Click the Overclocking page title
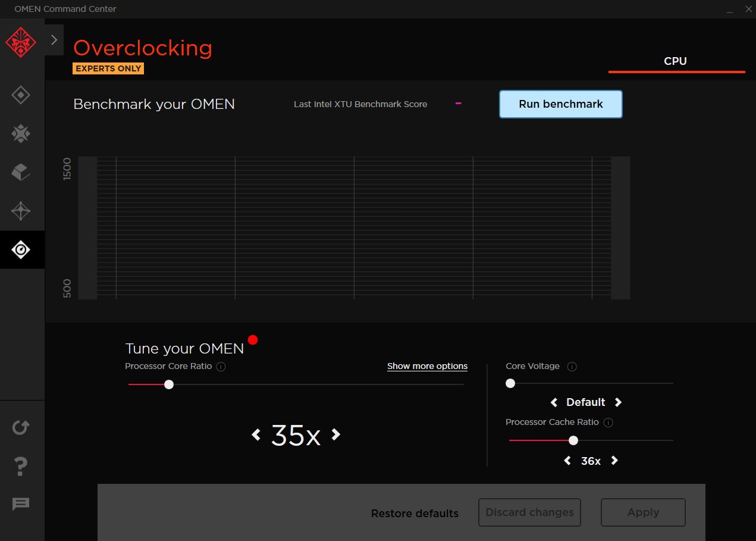This screenshot has width=756, height=541. point(143,48)
